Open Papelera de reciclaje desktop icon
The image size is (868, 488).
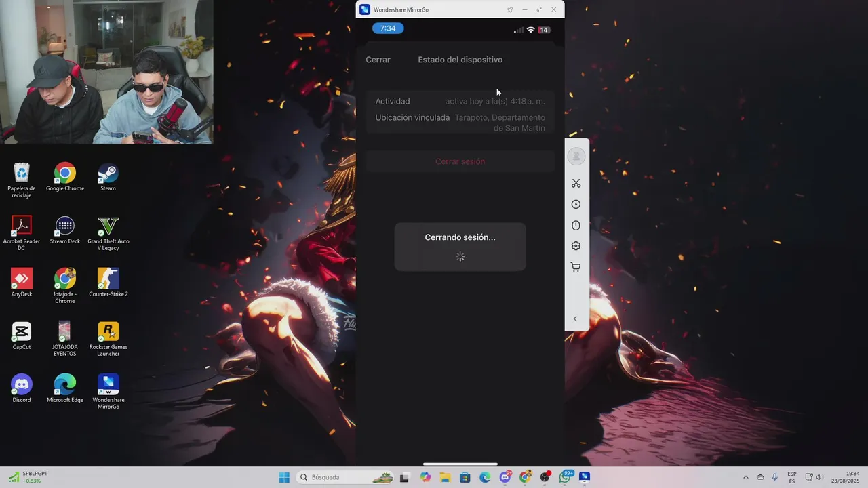tap(22, 180)
